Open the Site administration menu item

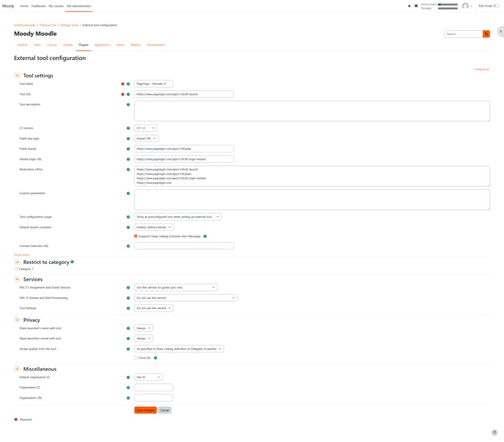79,6
